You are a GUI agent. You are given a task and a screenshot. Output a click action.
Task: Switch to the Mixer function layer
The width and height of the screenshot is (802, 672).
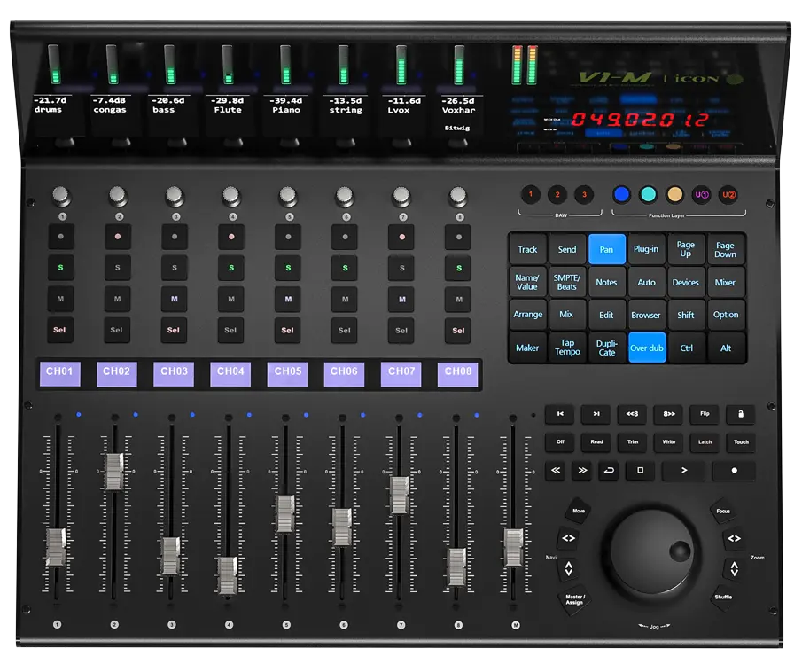726,282
